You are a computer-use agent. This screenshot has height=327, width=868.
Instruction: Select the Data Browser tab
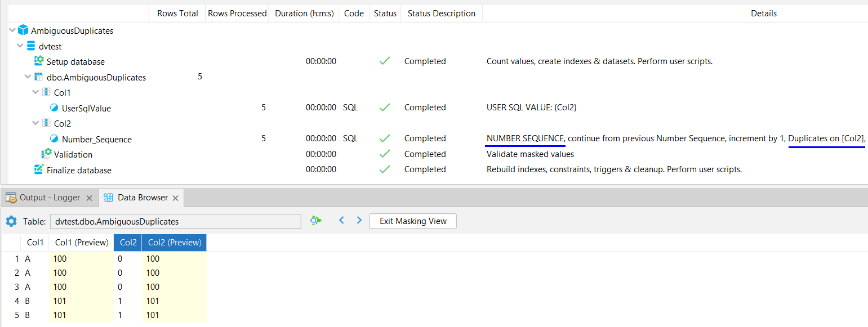(143, 198)
